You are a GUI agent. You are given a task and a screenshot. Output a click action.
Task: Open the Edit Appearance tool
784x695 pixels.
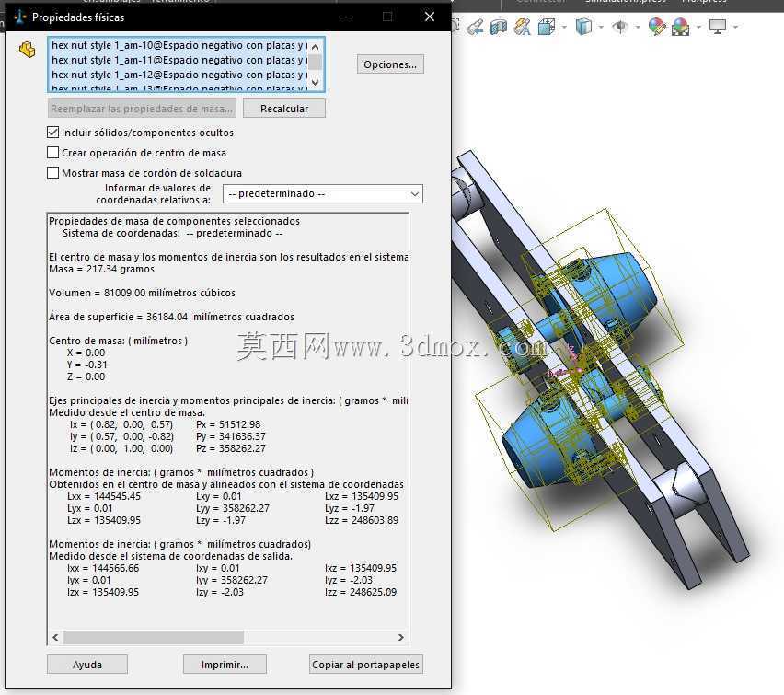(657, 27)
